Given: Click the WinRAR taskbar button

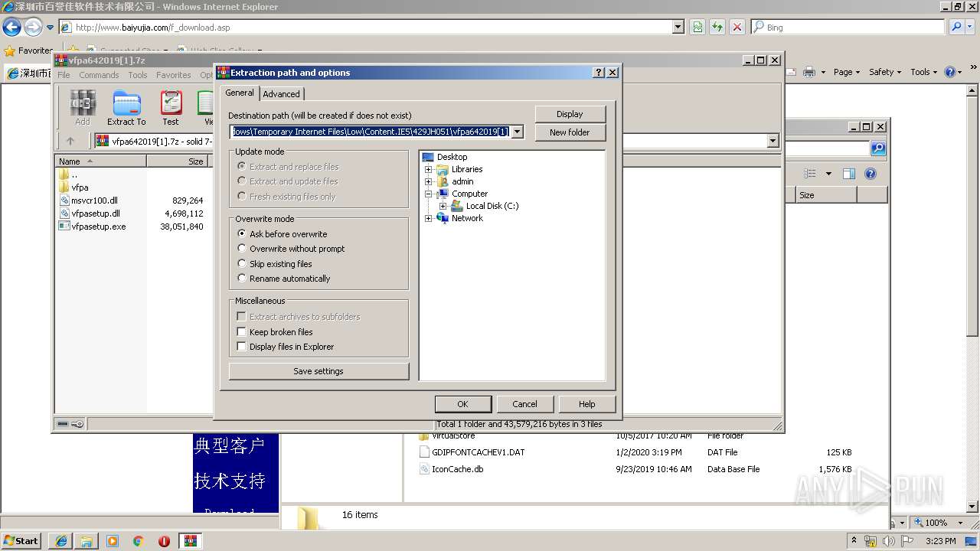Looking at the screenshot, I should 191,541.
